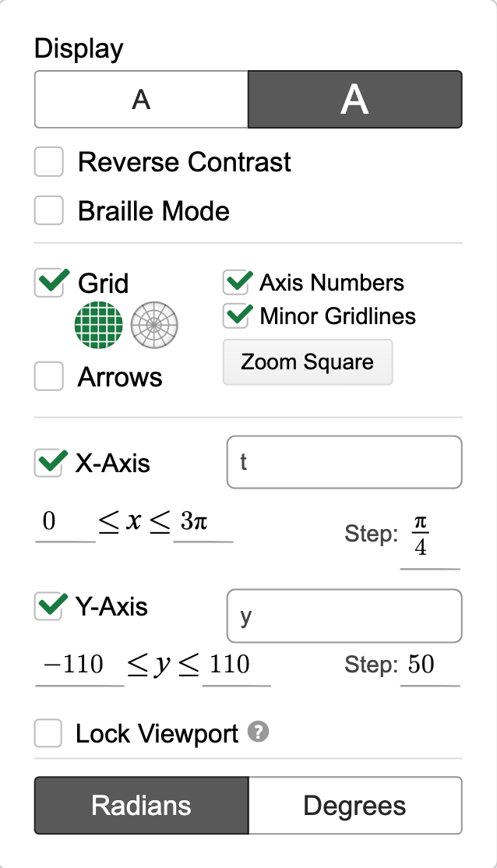Switch angle mode to Degrees
Screen dimensions: 497x868
354,806
